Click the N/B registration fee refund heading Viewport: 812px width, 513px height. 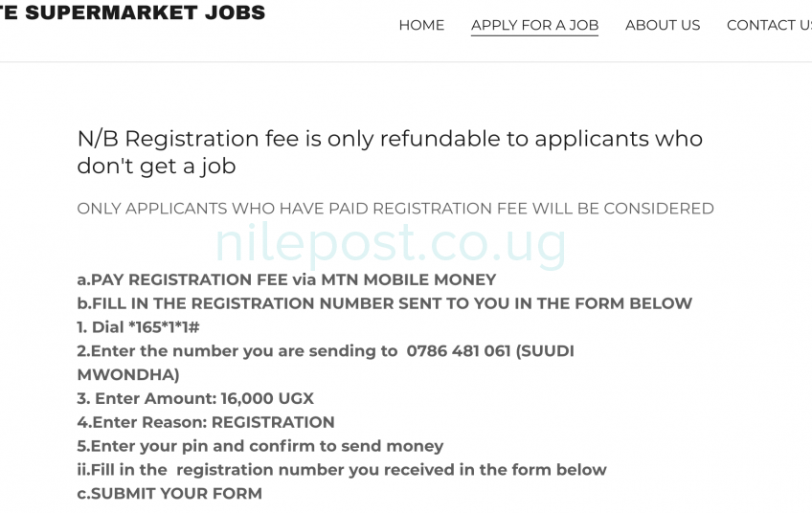tap(390, 139)
